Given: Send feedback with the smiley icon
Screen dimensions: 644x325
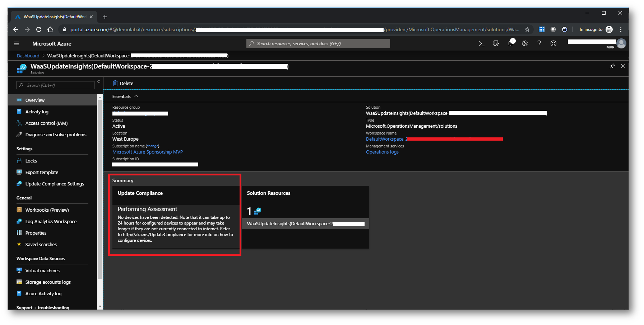Looking at the screenshot, I should point(553,43).
